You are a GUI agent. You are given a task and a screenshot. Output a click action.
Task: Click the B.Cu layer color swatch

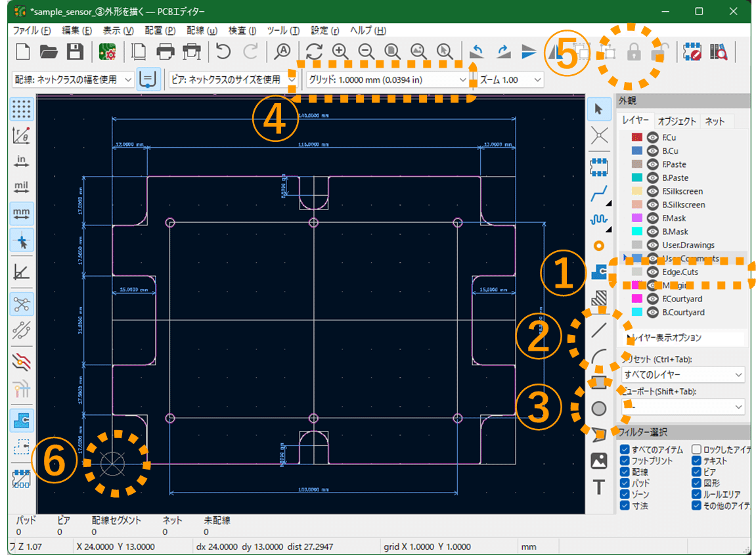[x=637, y=151]
